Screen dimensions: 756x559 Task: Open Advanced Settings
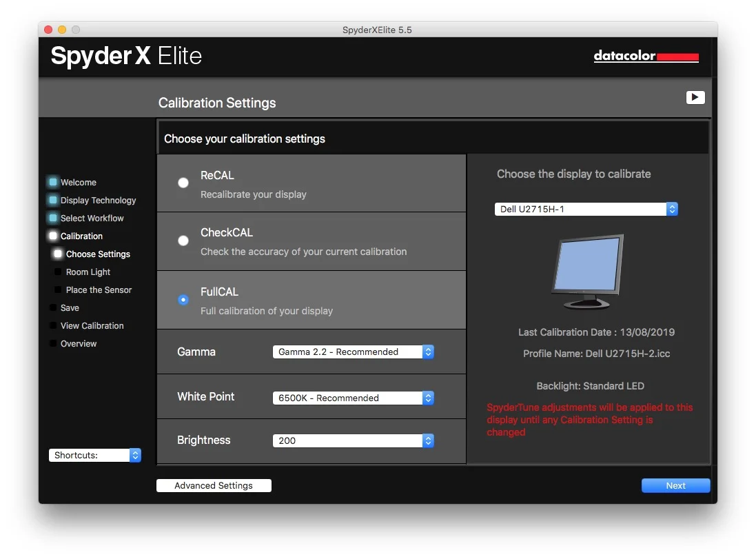click(x=214, y=486)
